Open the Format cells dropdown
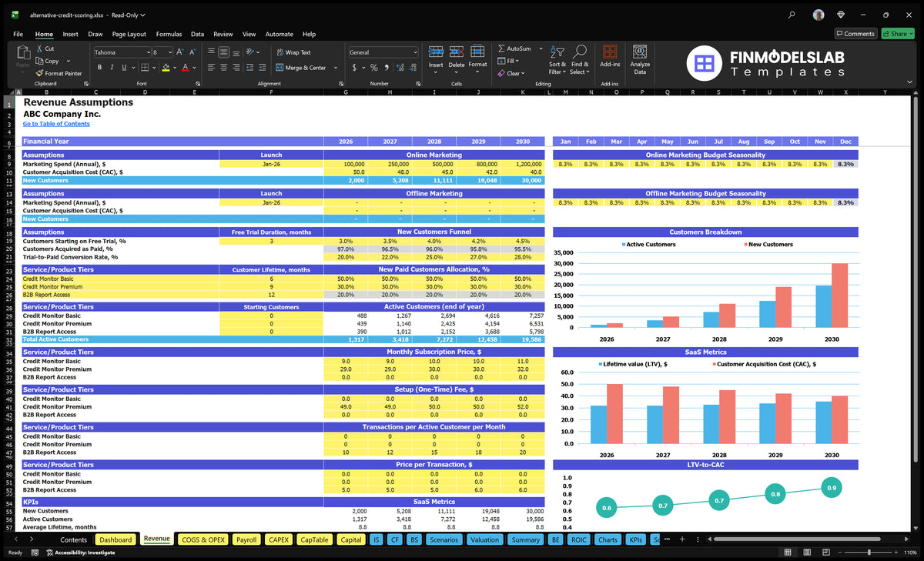Viewport: 924px width, 561px height. click(x=477, y=59)
